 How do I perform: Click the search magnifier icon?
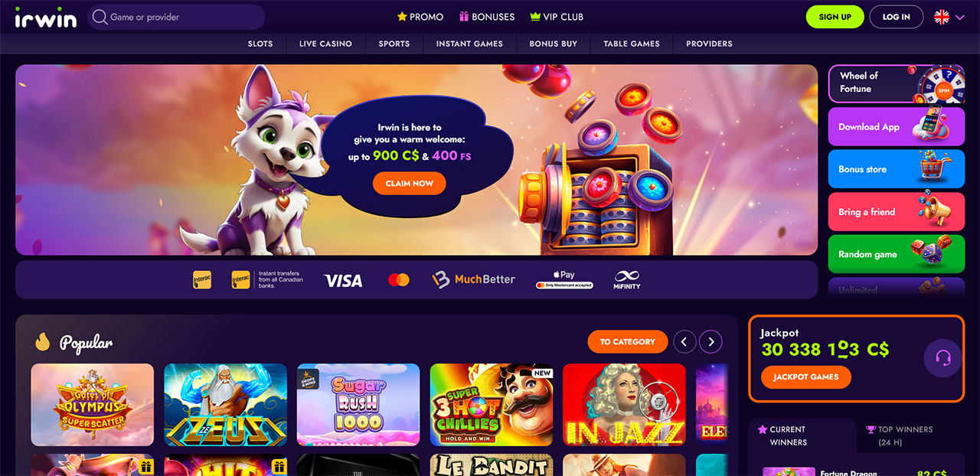(100, 17)
